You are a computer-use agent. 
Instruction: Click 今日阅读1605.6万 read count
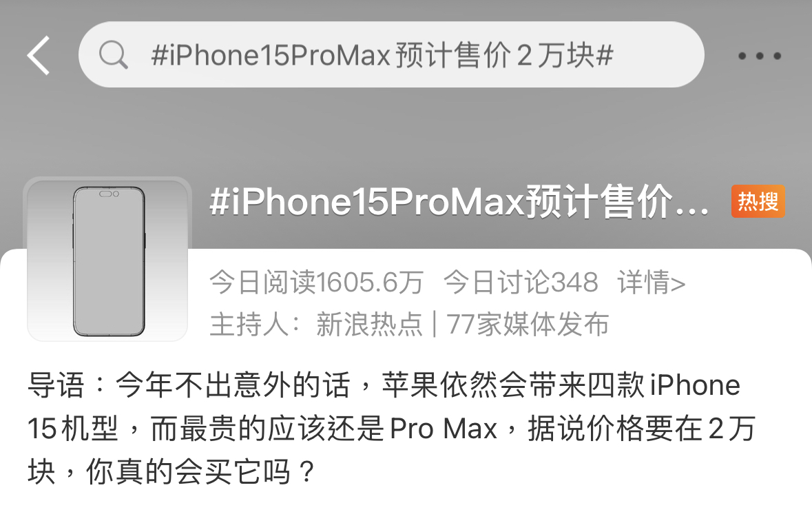point(316,283)
